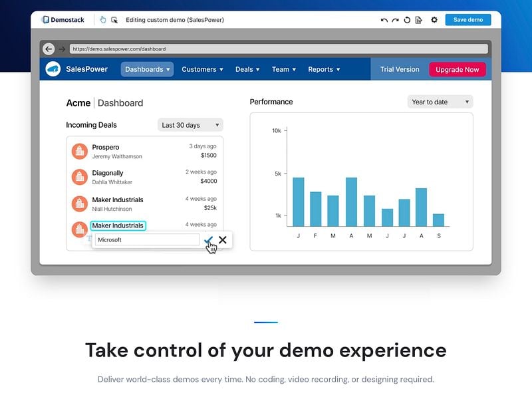Click the Jeremy Walthamson contact name
The height and width of the screenshot is (399, 532).
click(117, 156)
